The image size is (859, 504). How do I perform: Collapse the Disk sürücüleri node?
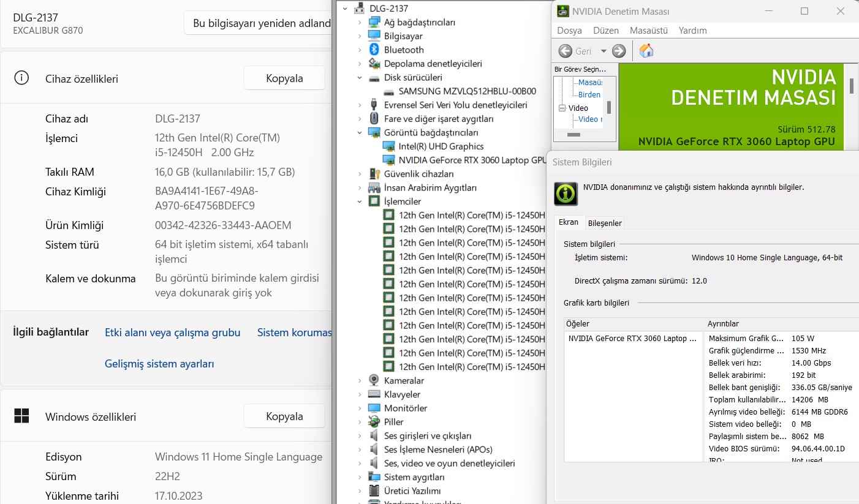[x=360, y=78]
